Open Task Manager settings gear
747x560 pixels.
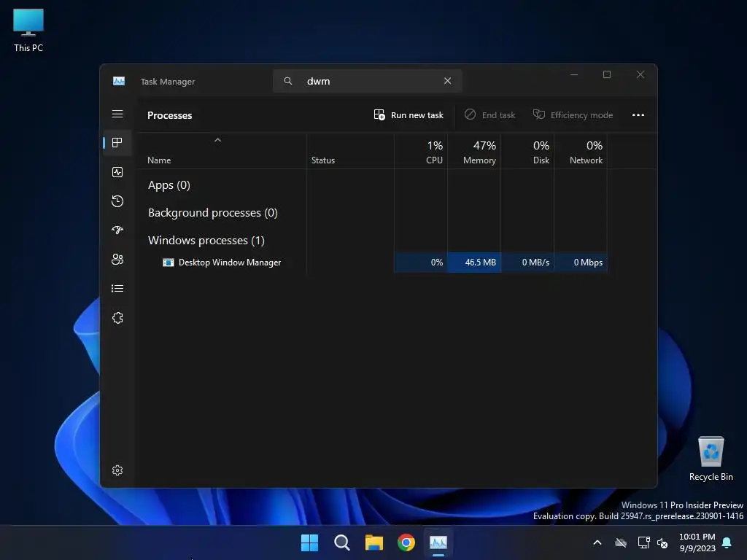point(117,470)
